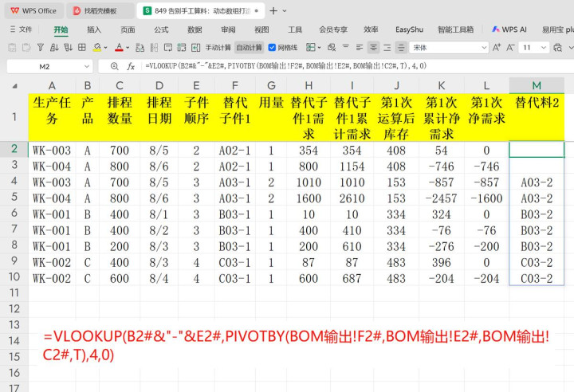Click the center align icon
This screenshot has height=392, width=574.
point(373,48)
